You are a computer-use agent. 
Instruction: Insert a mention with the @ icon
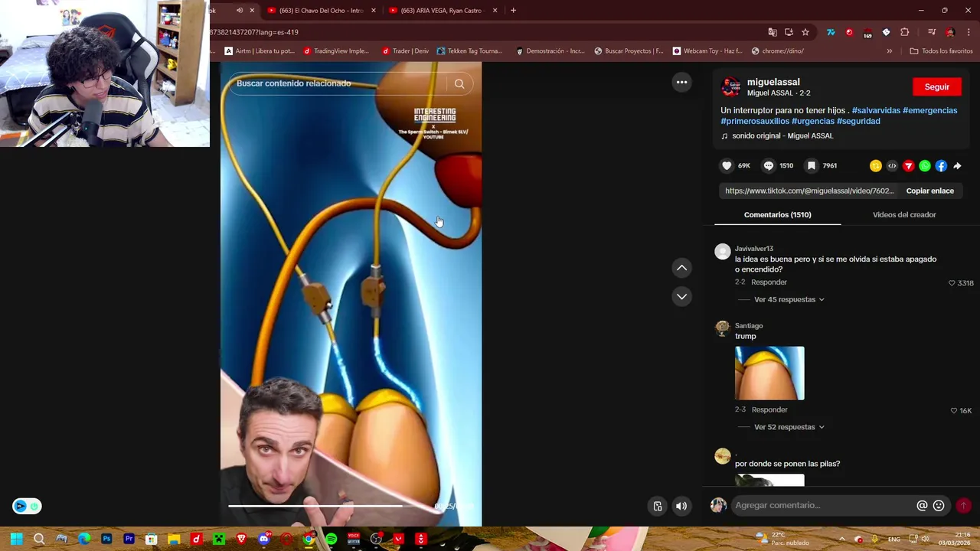point(922,505)
